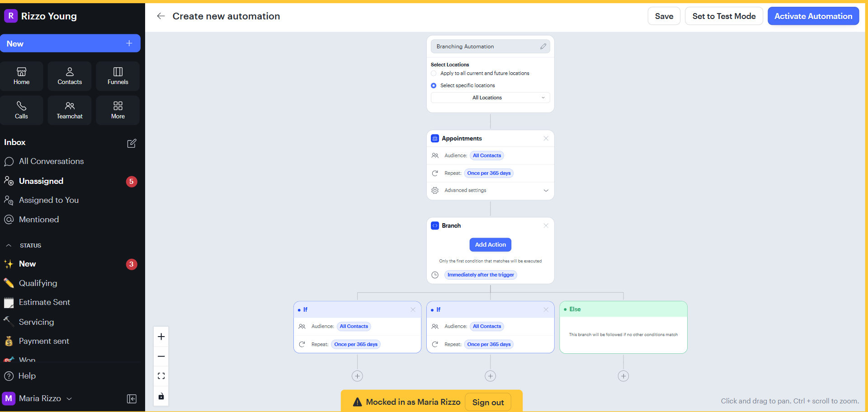Fit the automation canvas to screen
The width and height of the screenshot is (868, 412).
pos(161,376)
